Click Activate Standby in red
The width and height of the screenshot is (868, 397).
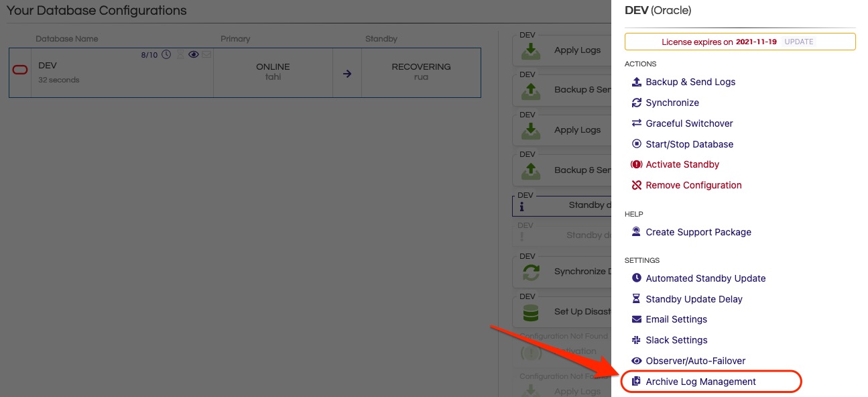682,164
